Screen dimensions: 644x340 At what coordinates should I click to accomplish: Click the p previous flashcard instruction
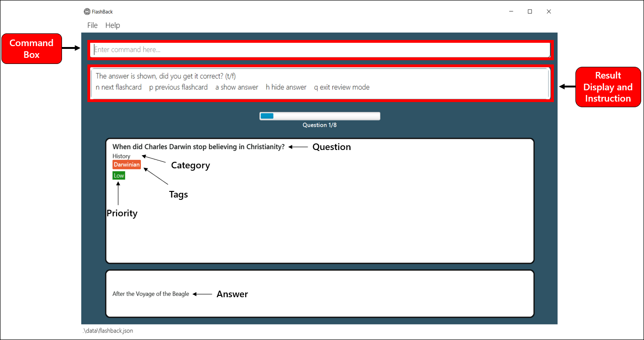[x=178, y=87]
